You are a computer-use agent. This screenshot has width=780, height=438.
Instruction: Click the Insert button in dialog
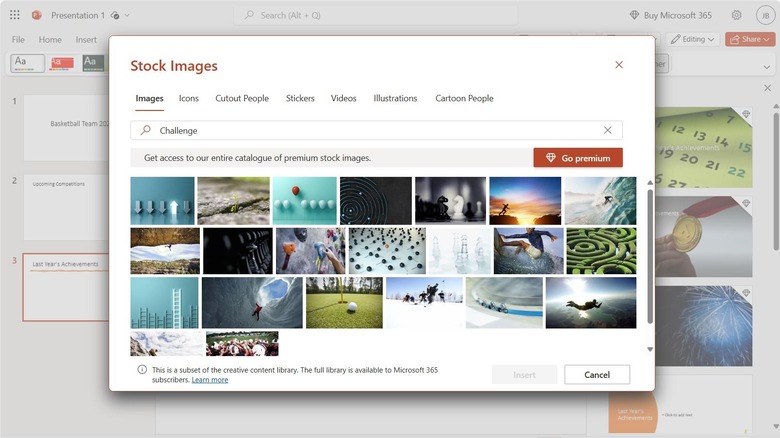pyautogui.click(x=524, y=375)
